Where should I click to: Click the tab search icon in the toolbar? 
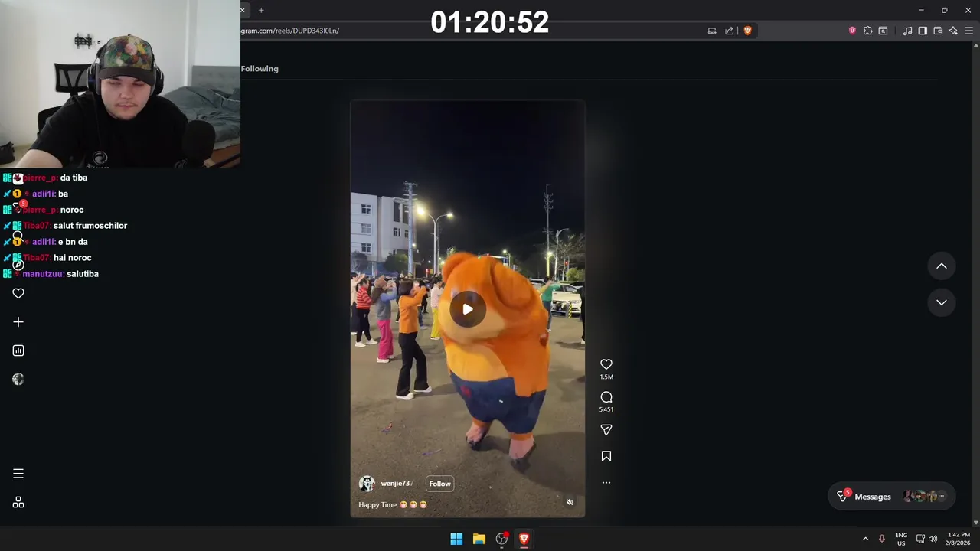(883, 31)
